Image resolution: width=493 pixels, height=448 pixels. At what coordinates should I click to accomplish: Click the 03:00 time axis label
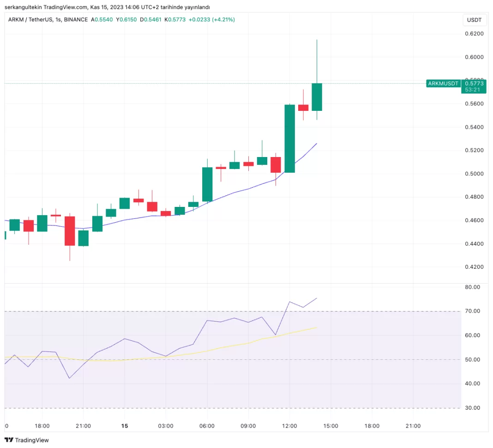click(x=165, y=426)
